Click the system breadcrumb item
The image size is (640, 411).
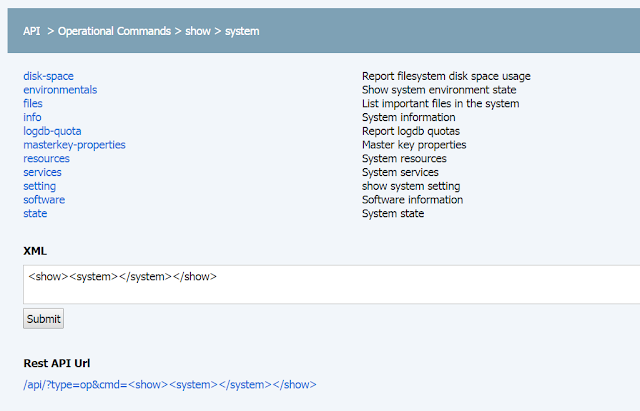(242, 31)
